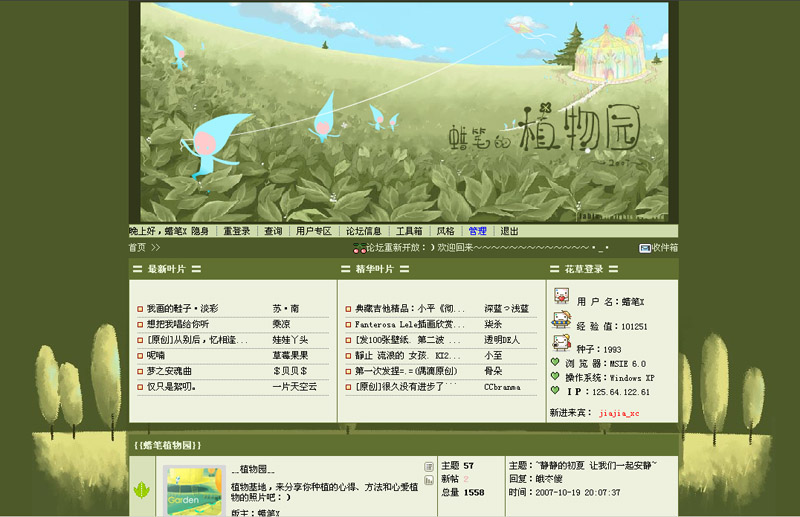Open the post 第一次发捏=.=(偶滴原创)
The width and height of the screenshot is (800, 517).
click(x=406, y=372)
